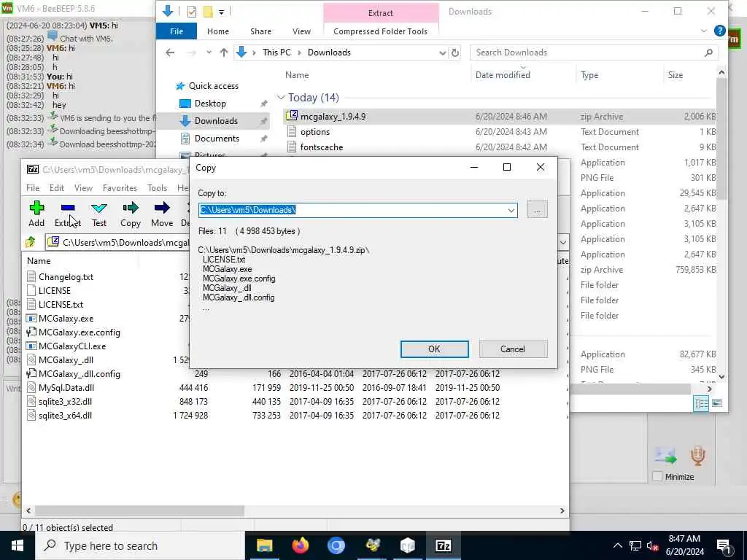
Task: Select the options text document
Action: point(315,132)
